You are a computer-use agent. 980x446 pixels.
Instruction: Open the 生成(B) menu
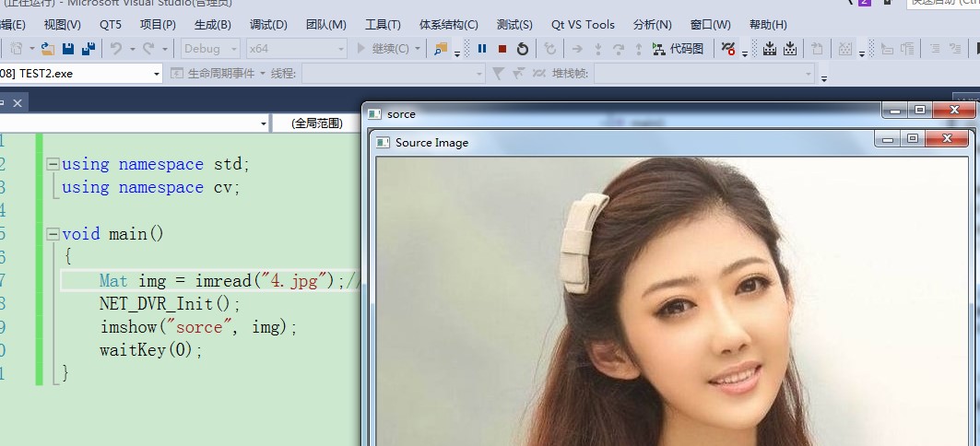coord(212,24)
